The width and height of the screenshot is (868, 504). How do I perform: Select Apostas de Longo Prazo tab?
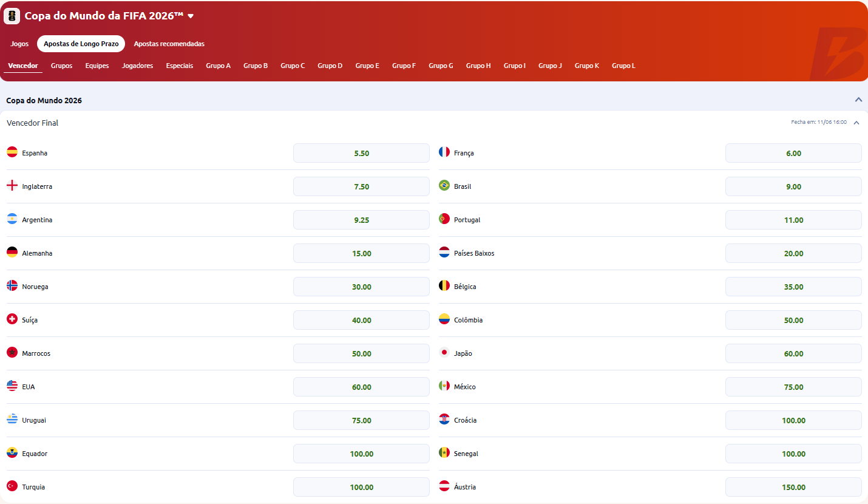(81, 44)
